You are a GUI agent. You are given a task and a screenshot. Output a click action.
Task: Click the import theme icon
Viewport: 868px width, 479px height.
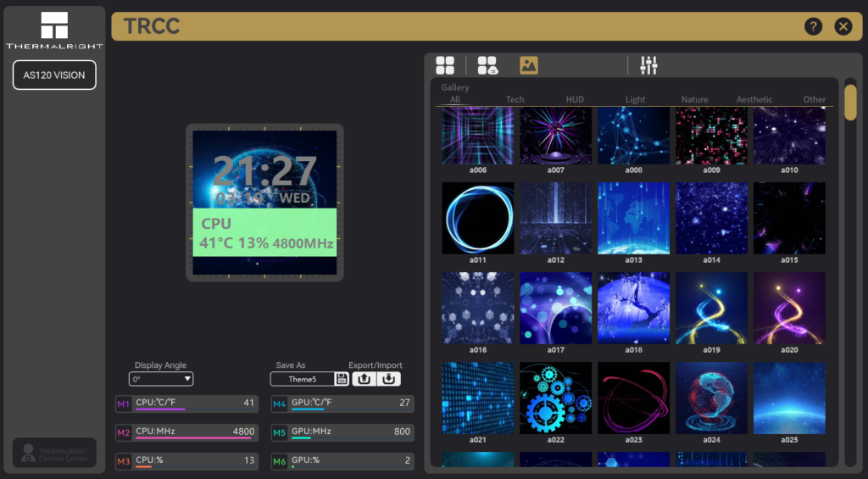[388, 379]
